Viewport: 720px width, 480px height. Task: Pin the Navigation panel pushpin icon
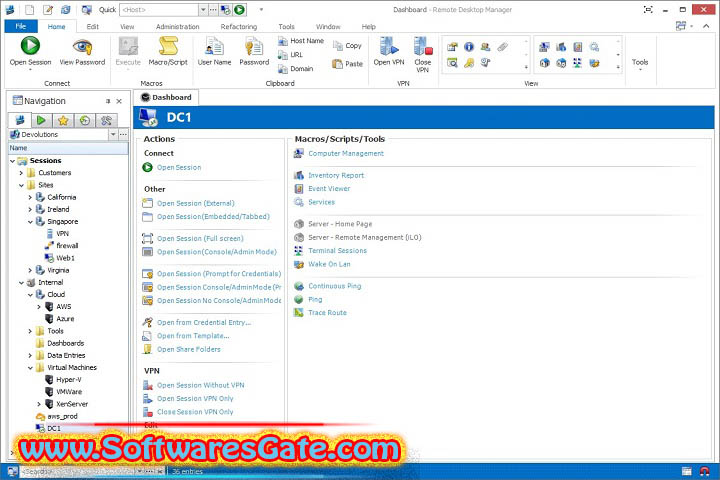[108, 102]
